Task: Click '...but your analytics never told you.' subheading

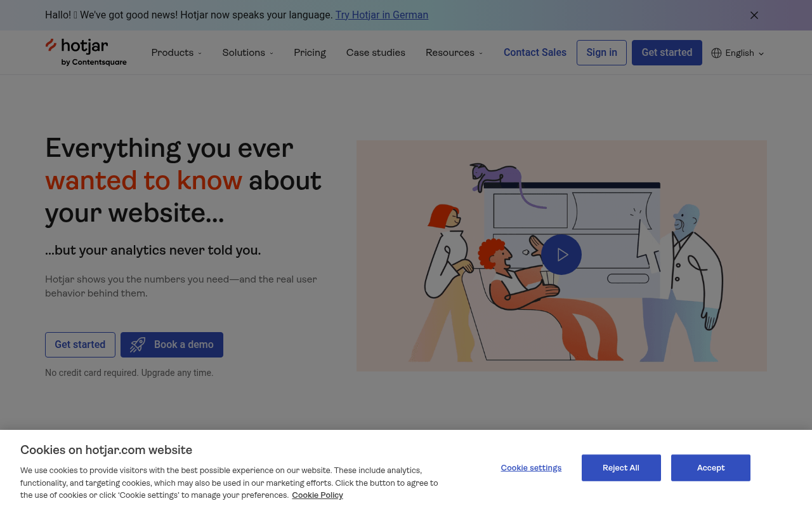Action: pos(153,250)
